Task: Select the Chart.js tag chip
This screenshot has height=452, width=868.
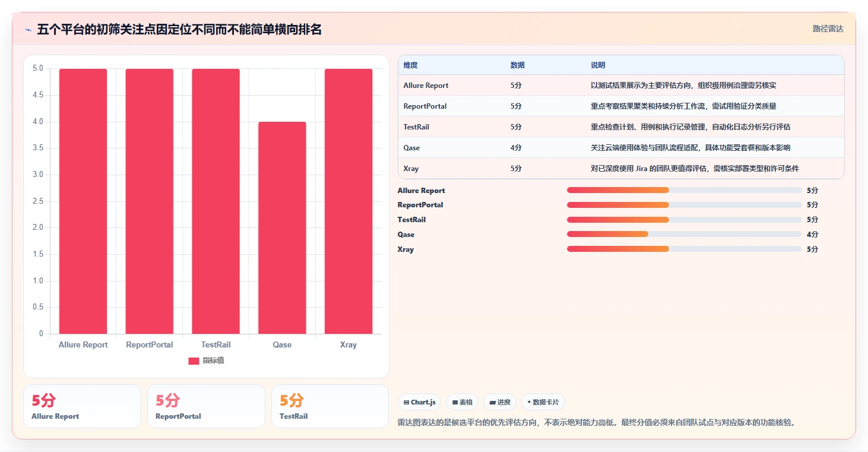Action: [x=419, y=402]
